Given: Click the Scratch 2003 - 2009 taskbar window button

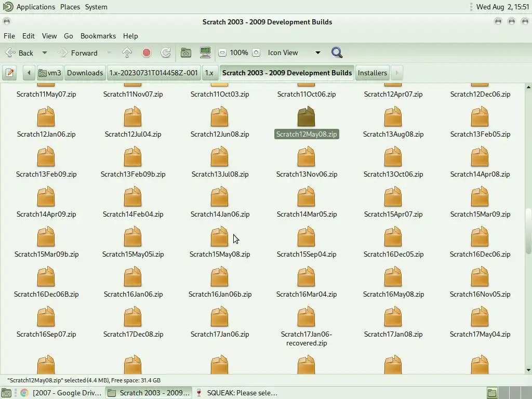Looking at the screenshot, I should [x=149, y=393].
